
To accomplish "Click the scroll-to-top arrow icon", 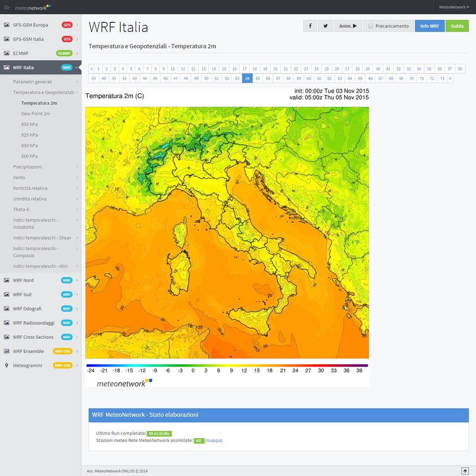I will (x=465, y=471).
